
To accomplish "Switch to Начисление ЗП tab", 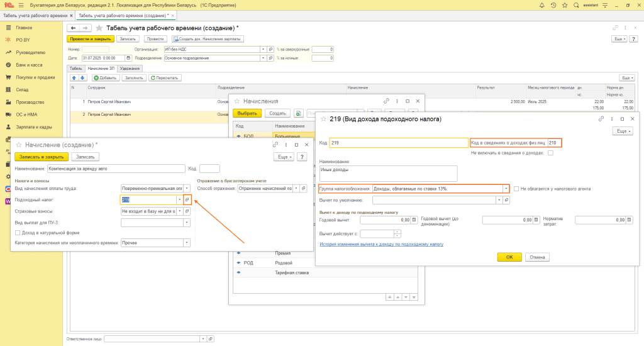I will [x=101, y=69].
